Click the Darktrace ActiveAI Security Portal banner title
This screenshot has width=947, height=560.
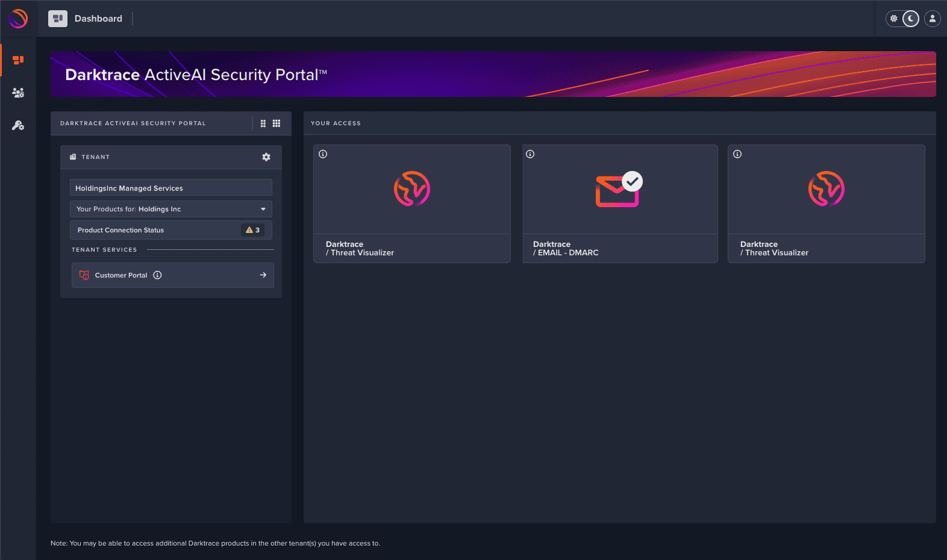[196, 75]
